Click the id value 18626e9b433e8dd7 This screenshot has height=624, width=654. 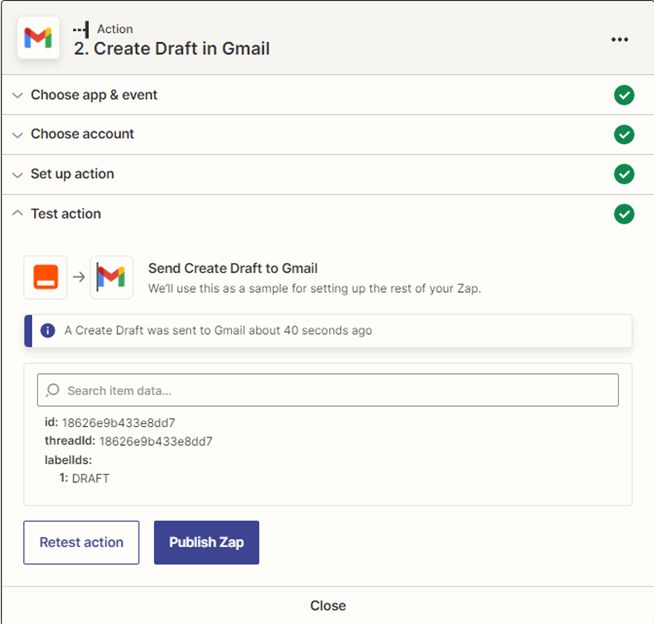(118, 423)
